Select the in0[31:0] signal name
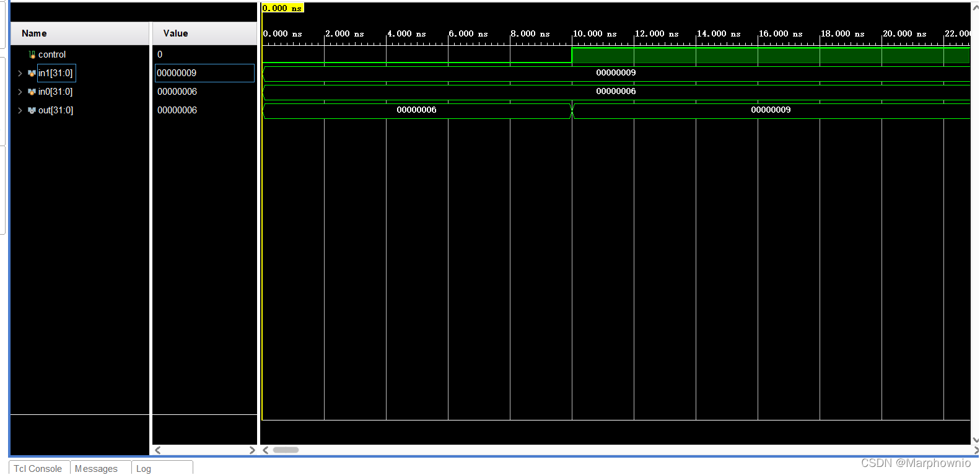The width and height of the screenshot is (980, 475). (55, 92)
